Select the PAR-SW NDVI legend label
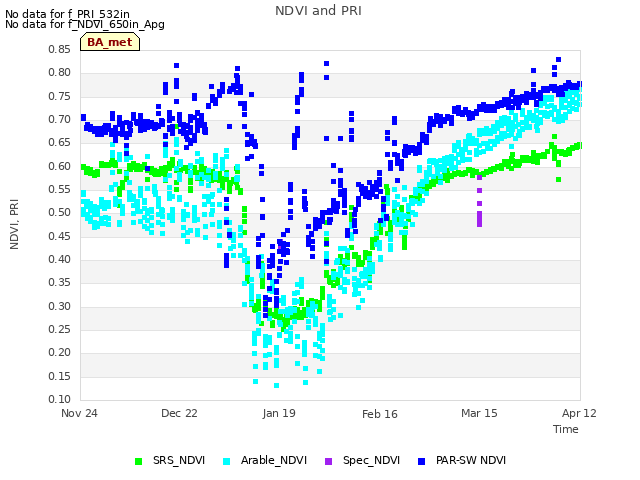The height and width of the screenshot is (480, 640). (x=471, y=460)
